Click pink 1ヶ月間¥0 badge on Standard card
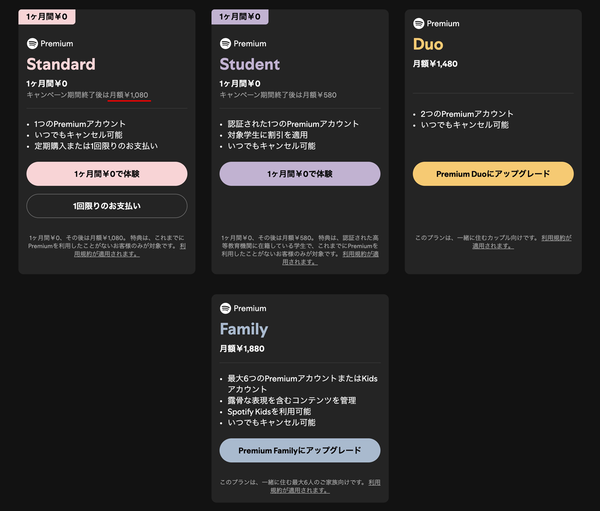Viewport: 600px width, 511px height. click(47, 17)
